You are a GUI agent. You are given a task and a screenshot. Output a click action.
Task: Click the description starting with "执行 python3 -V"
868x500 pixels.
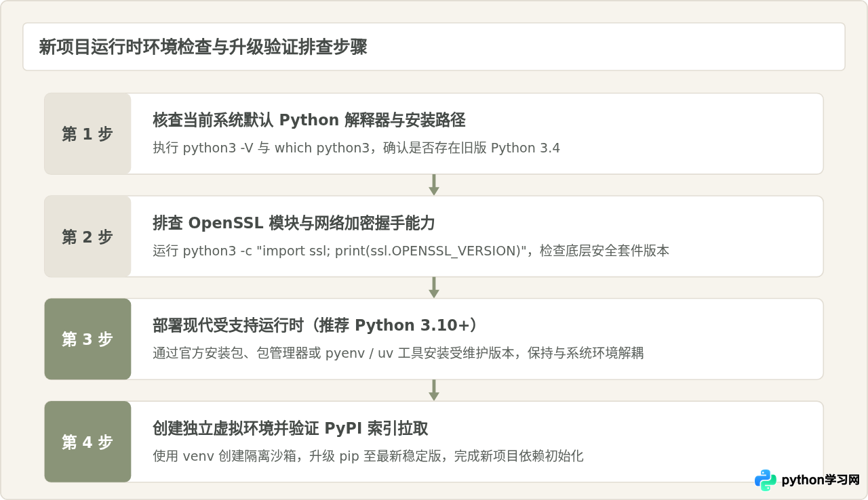(357, 148)
